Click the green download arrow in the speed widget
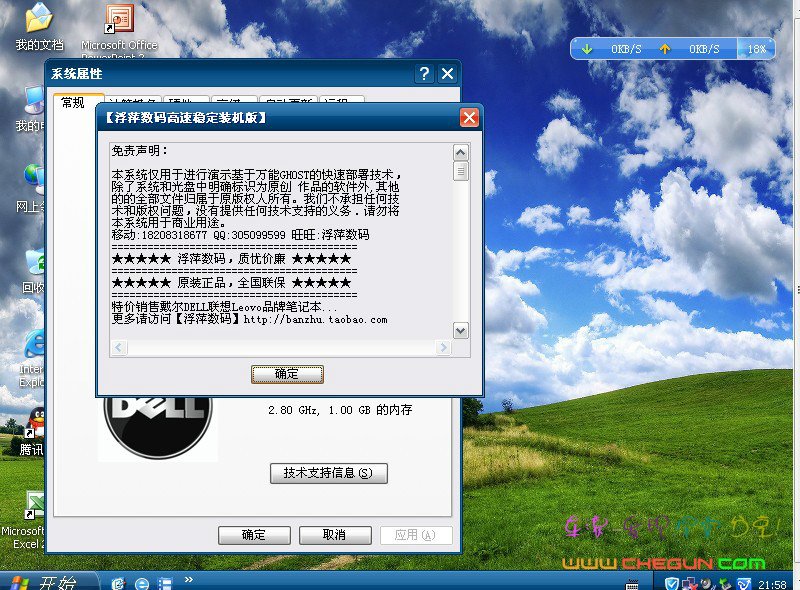 587,49
